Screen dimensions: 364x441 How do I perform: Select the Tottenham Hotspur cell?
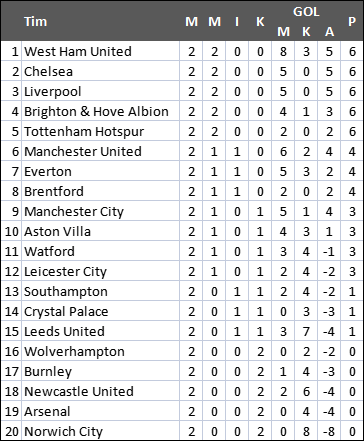pos(100,131)
